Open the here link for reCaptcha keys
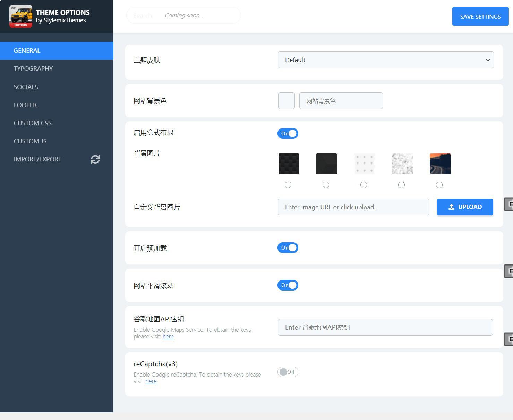Screen dimensions: 513x420 [x=151, y=381]
